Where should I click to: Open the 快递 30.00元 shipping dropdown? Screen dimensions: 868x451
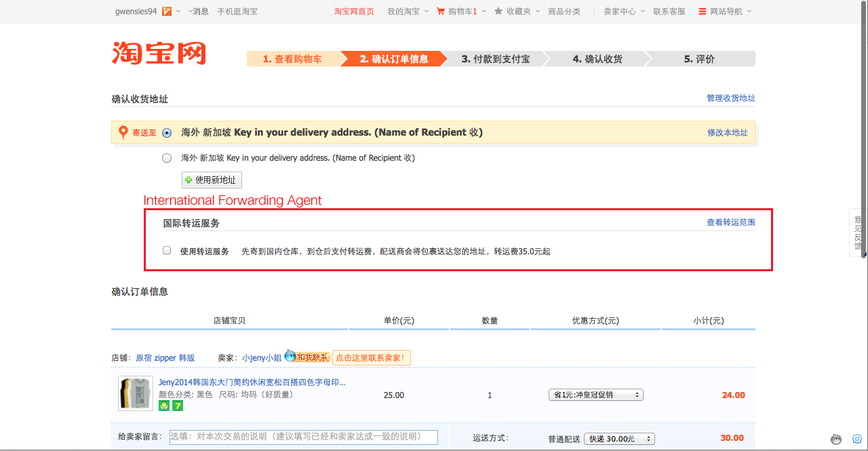click(618, 439)
